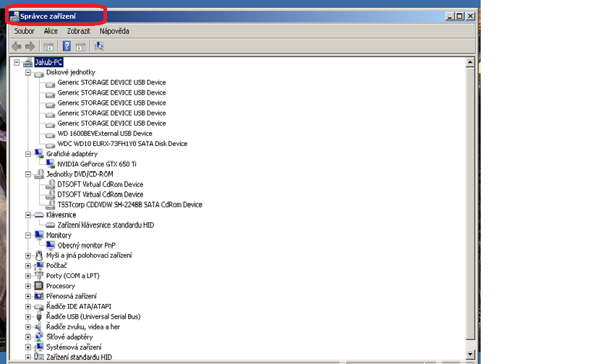Click the Jednotky DVD/CD-ROM category icon
The width and height of the screenshot is (592, 364).
(x=39, y=174)
